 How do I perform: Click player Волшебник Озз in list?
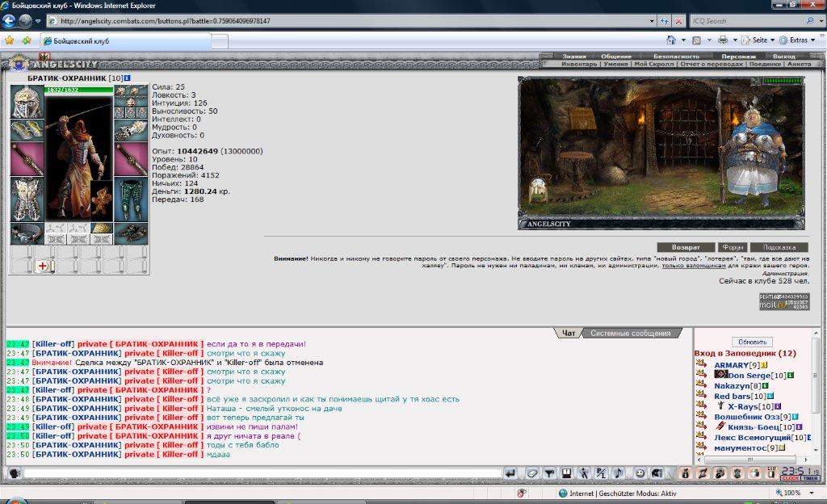click(747, 417)
